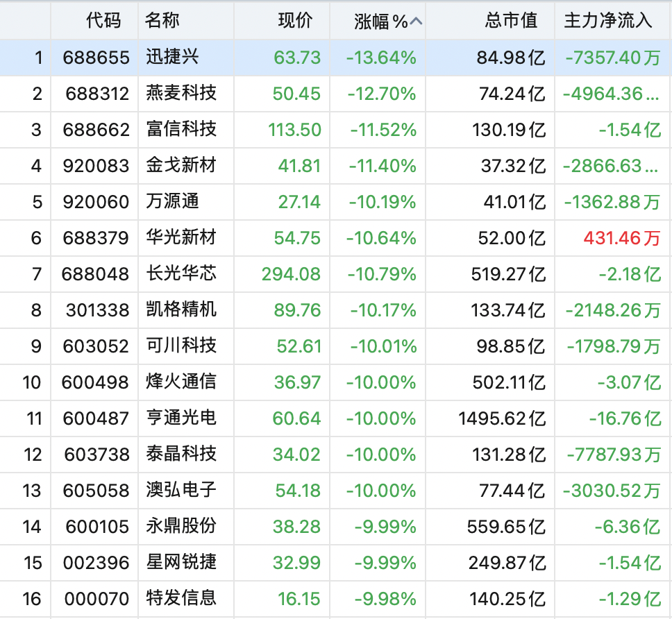The image size is (672, 619).
Task: Click net inflow -7357.40万
Action: (x=613, y=58)
